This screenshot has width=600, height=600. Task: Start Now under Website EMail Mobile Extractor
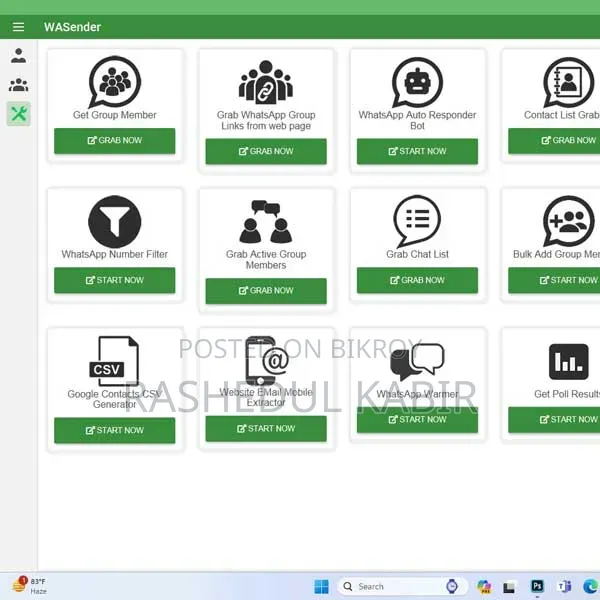click(x=266, y=429)
